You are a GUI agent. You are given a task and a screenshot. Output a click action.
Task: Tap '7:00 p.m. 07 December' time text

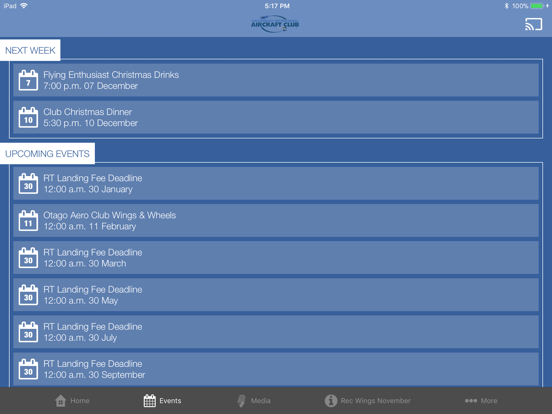pos(90,86)
